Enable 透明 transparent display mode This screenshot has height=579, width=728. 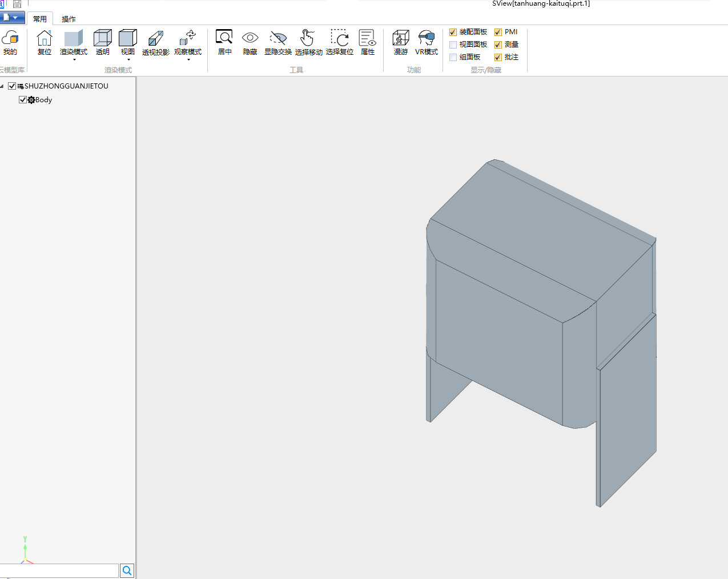coord(103,43)
